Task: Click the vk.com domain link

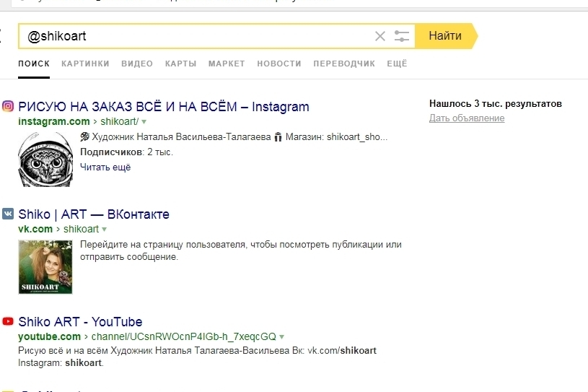Action: [35, 229]
